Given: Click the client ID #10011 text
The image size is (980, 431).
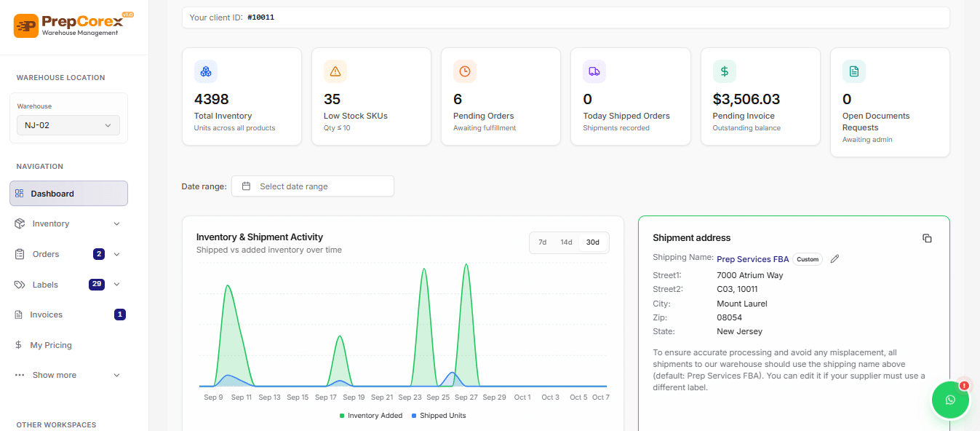Looking at the screenshot, I should pos(260,17).
